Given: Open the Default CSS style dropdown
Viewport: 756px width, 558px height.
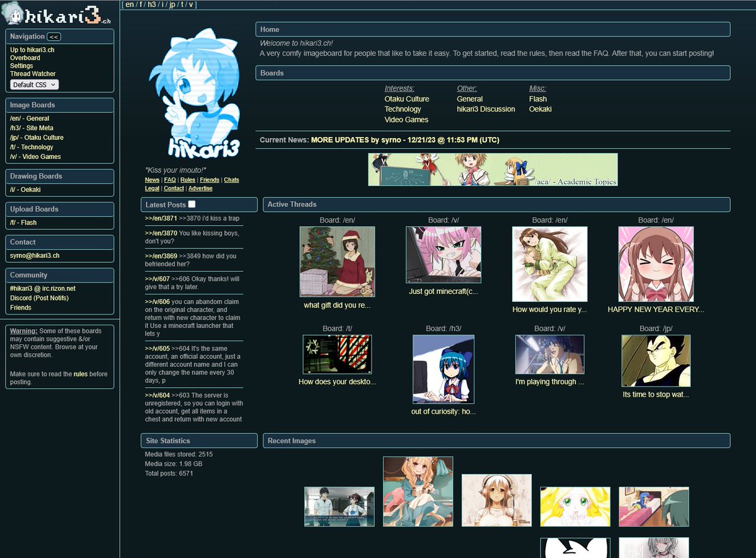Looking at the screenshot, I should 34,84.
